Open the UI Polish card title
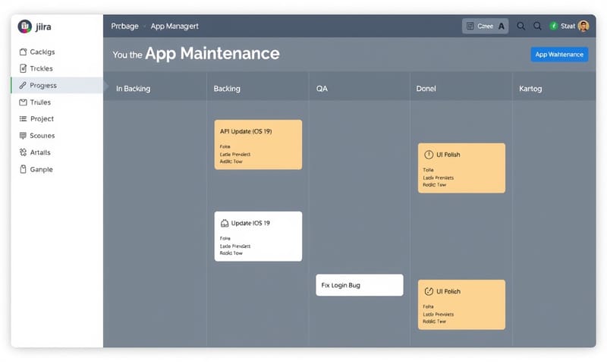This screenshot has height=364, width=607. coord(448,155)
